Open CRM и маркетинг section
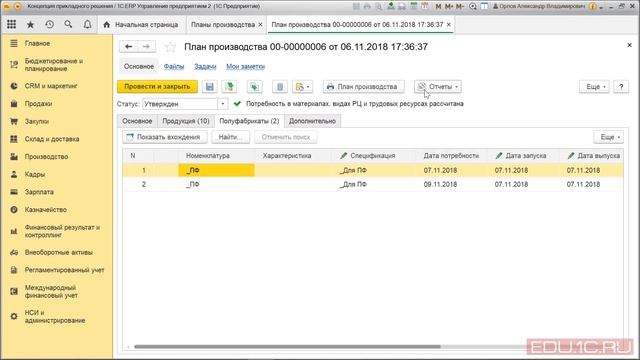The height and width of the screenshot is (360, 640). click(57, 86)
